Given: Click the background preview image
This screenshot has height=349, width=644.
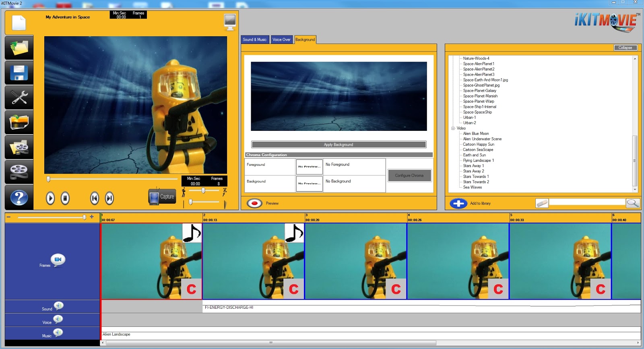Looking at the screenshot, I should click(339, 96).
